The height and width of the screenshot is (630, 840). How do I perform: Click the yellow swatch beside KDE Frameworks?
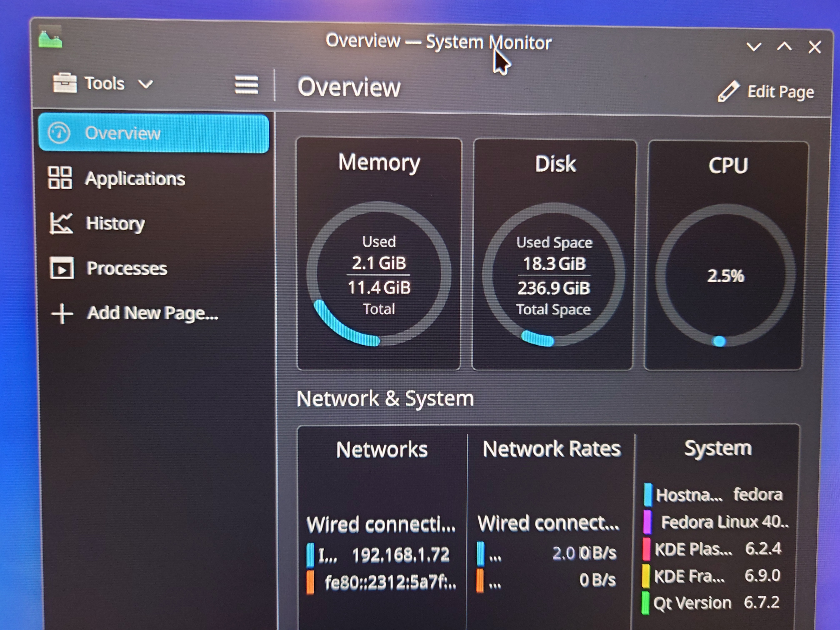(x=646, y=576)
